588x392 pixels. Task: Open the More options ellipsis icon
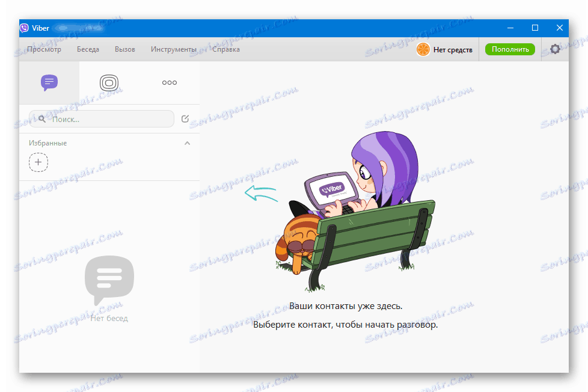(169, 82)
